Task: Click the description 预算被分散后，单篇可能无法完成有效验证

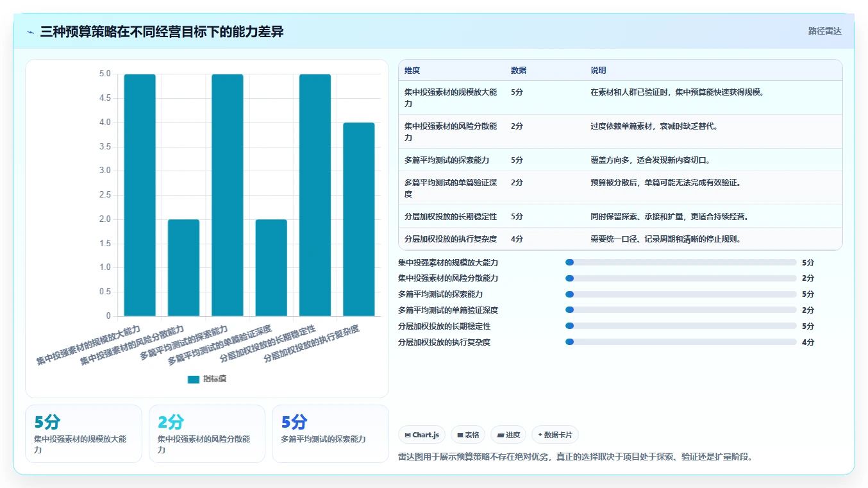Action: [665, 183]
